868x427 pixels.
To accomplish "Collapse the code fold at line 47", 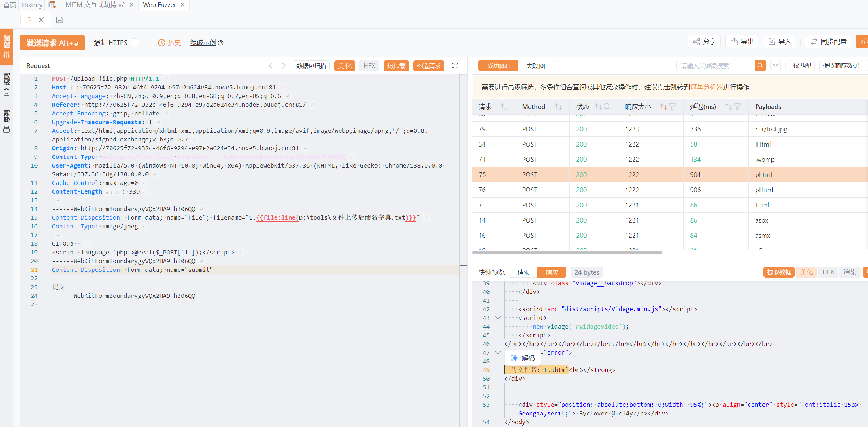I will coord(498,352).
